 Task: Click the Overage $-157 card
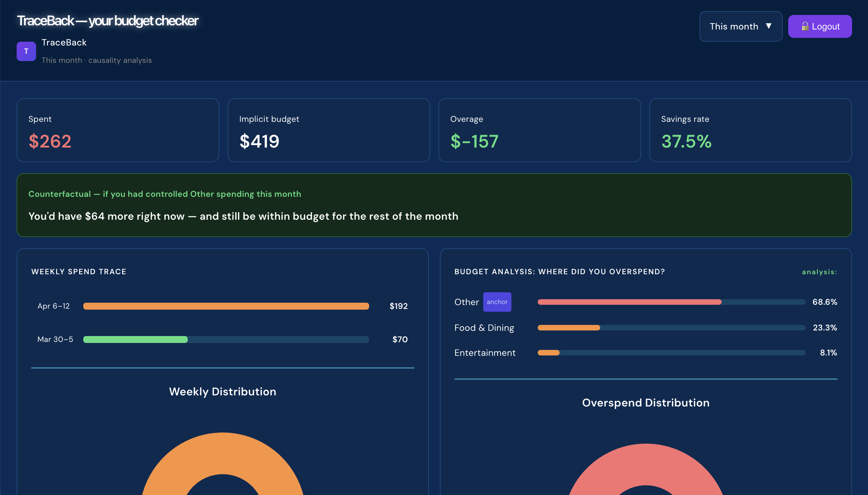pos(539,130)
